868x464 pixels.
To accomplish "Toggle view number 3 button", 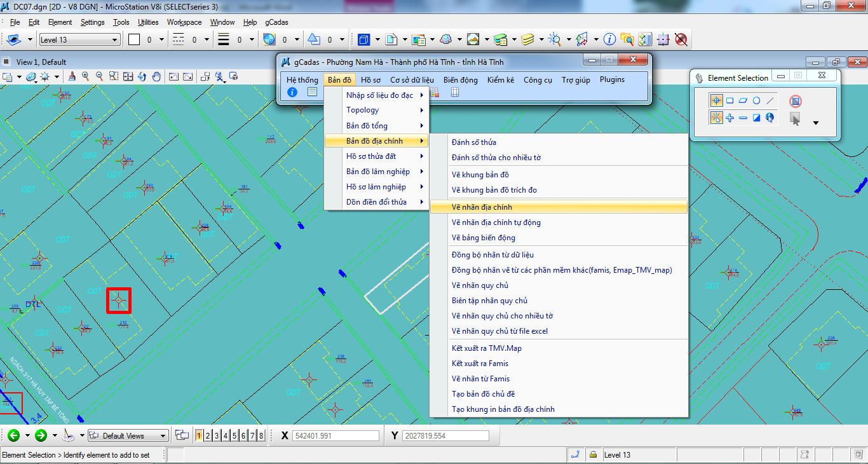I will tap(217, 435).
